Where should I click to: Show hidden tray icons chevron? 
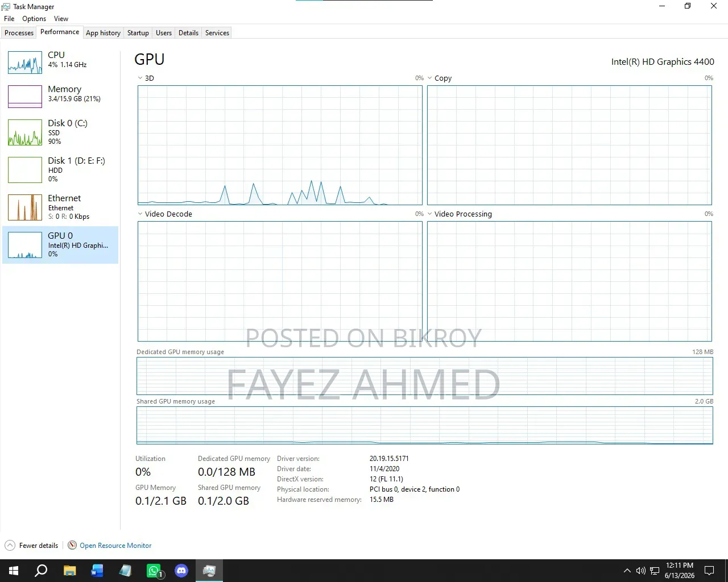click(x=627, y=571)
